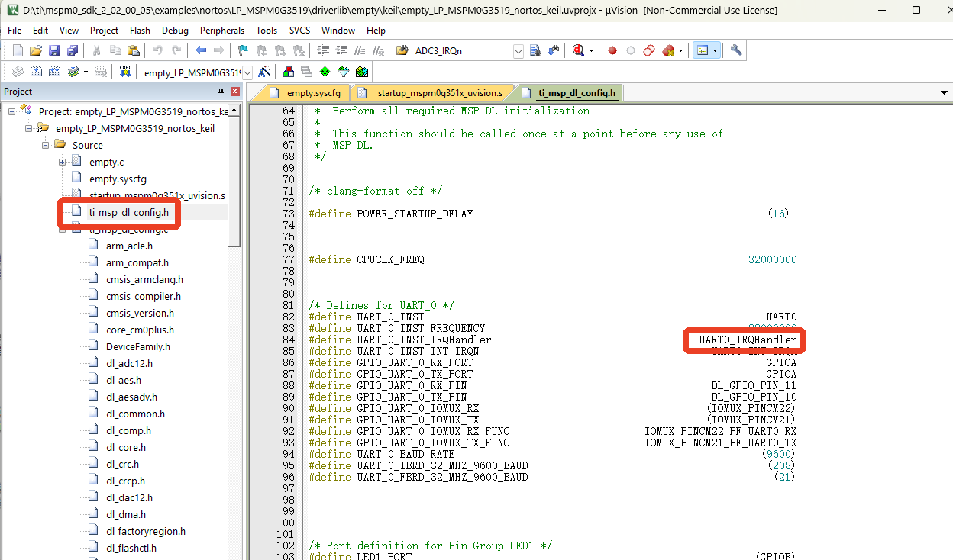Click the Download (LOAD) to flash icon
The width and height of the screenshot is (953, 560).
[126, 72]
